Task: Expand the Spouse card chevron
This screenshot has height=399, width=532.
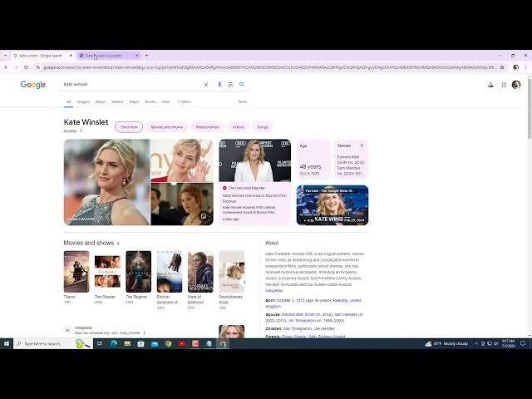Action: (x=362, y=145)
